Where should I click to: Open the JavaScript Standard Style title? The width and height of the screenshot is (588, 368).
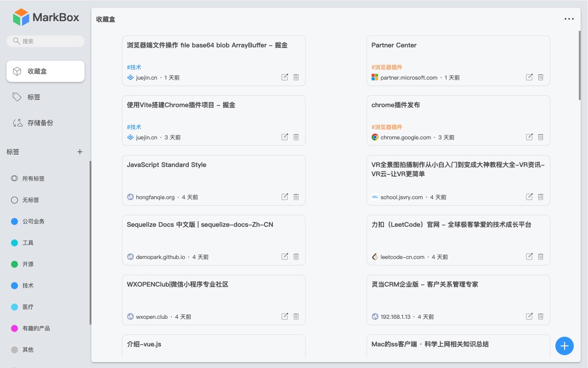166,165
